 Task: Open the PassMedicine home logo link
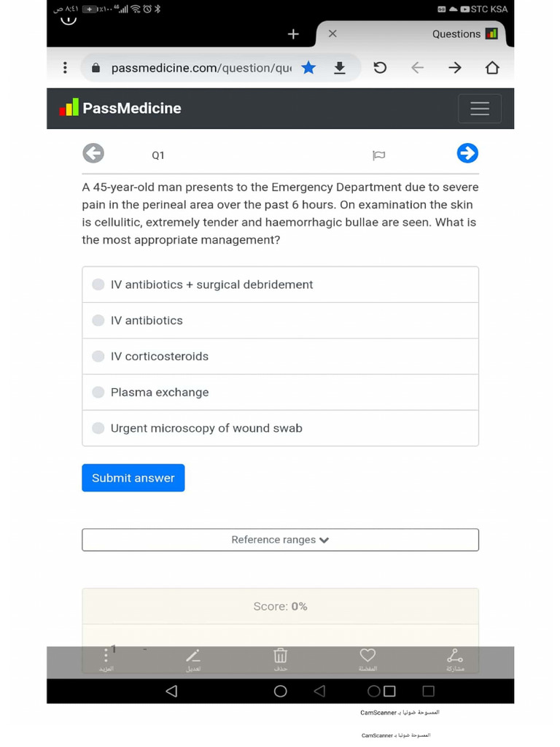120,108
